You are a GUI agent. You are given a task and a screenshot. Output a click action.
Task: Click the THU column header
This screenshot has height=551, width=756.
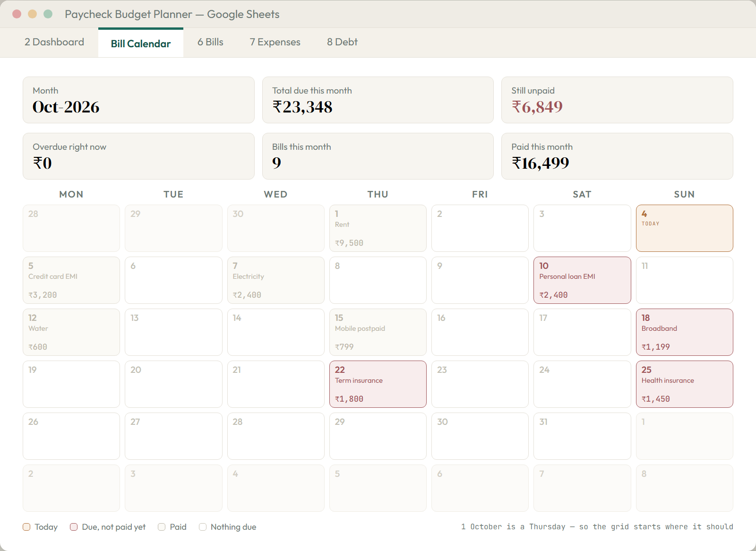pyautogui.click(x=378, y=194)
